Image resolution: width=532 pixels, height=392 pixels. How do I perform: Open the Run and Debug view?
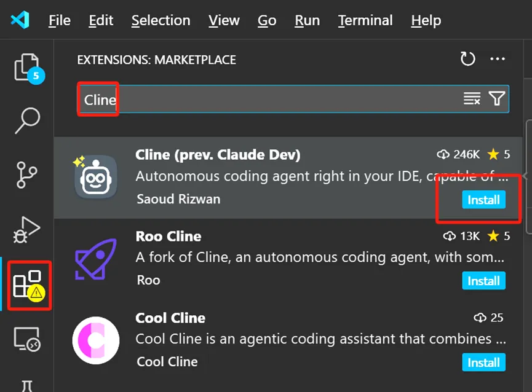26,229
